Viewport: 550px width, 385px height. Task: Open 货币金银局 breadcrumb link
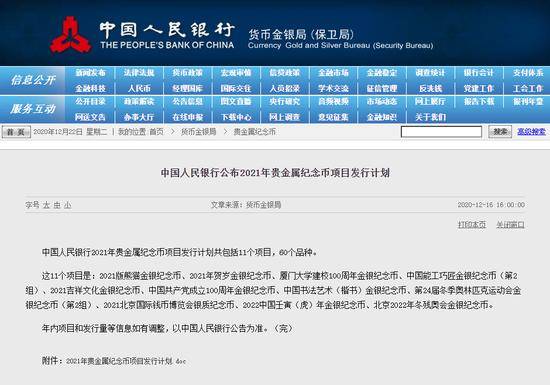(x=198, y=132)
